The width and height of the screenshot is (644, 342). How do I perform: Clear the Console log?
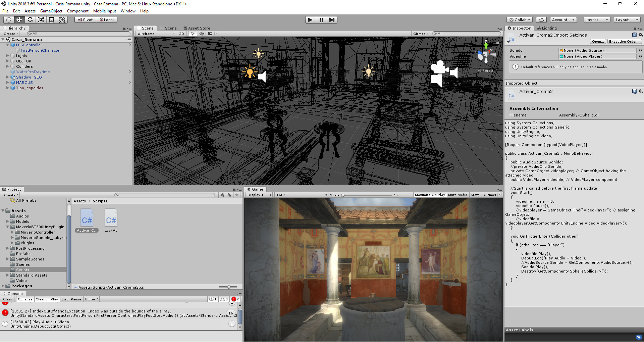tap(7, 299)
